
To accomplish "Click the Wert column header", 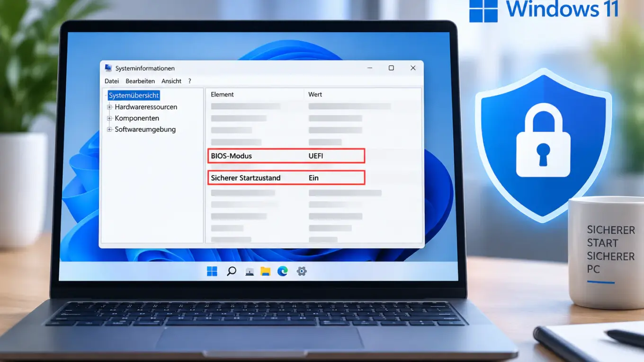I will pos(315,94).
